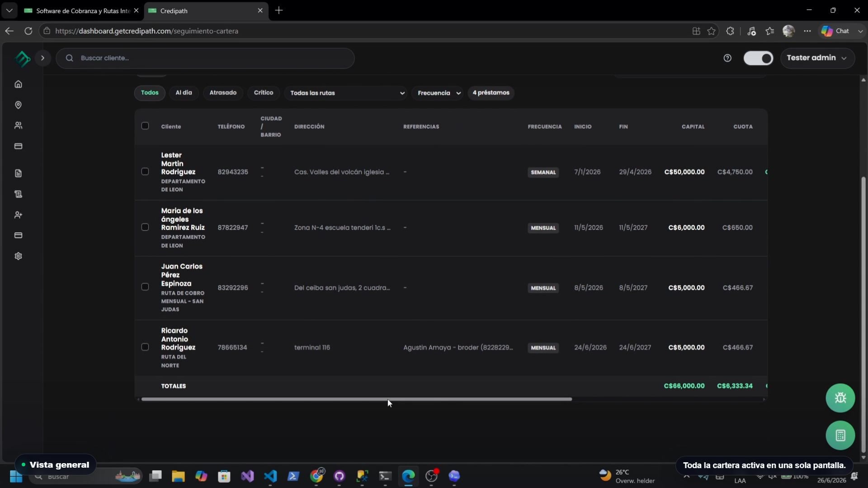
Task: Click total capital C$66,000.00
Action: point(684,386)
